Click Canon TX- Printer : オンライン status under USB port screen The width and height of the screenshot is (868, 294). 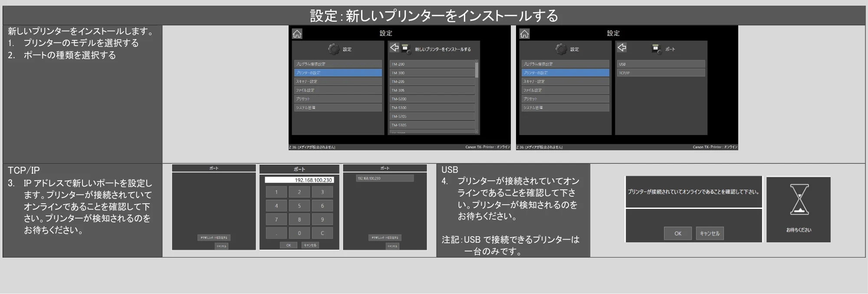[715, 147]
